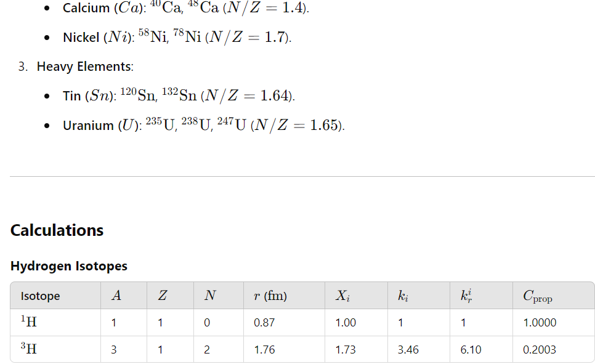
Task: Select the 6.10 table cell
Action: 471,350
